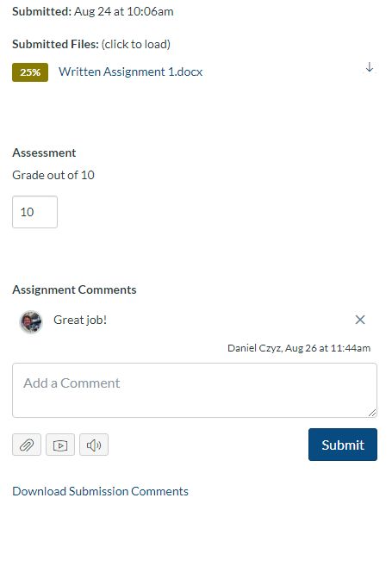
Task: Click the 'Great job!' comment text
Action: (x=80, y=320)
